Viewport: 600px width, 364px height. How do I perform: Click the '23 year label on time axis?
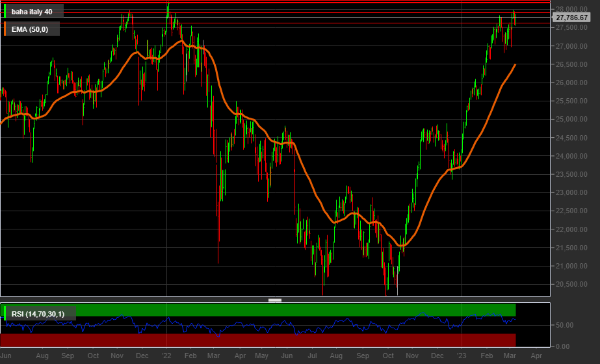pos(462,356)
